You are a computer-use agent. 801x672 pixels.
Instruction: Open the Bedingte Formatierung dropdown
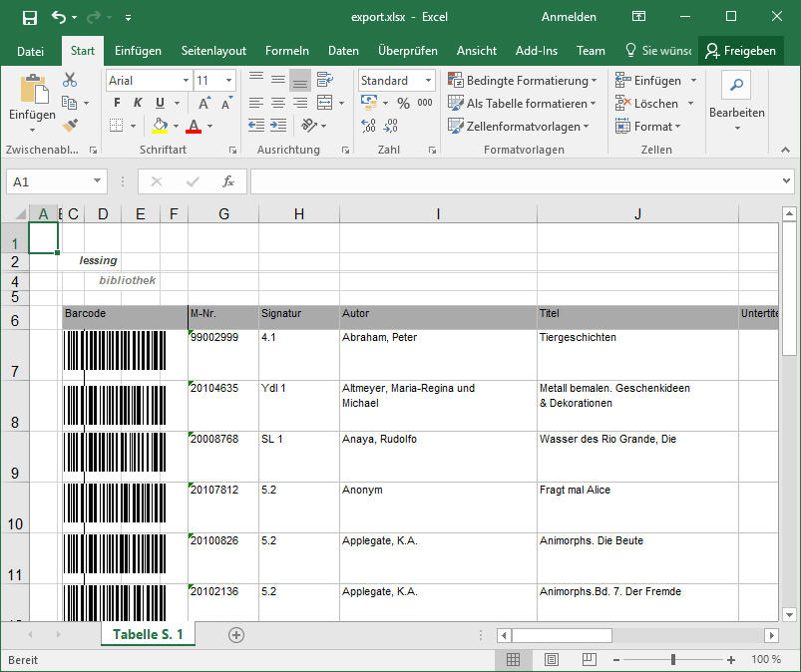(523, 81)
